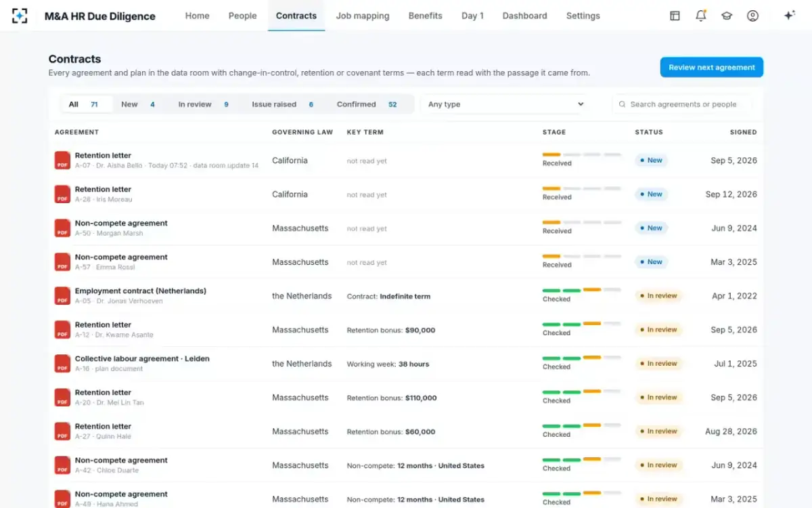The image size is (812, 508).
Task: Switch to the People tab
Action: (242, 16)
